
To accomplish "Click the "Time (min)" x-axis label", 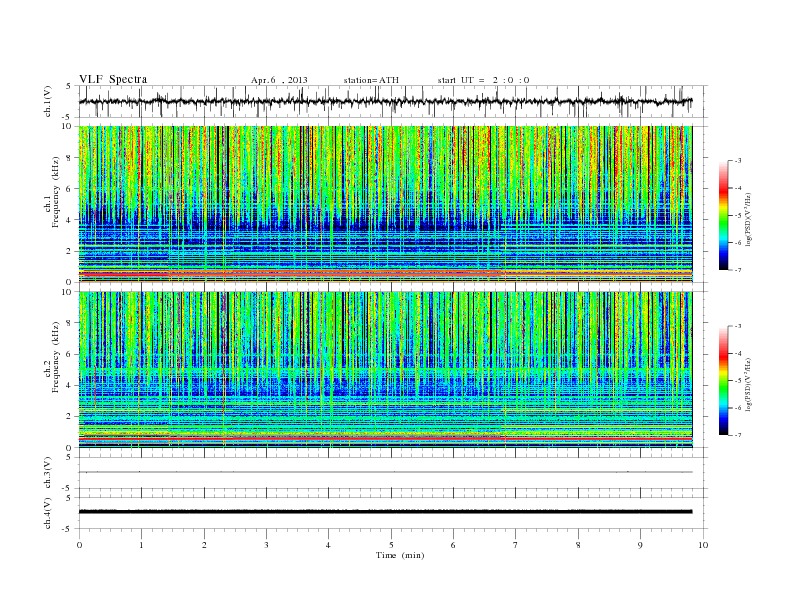I will (400, 555).
